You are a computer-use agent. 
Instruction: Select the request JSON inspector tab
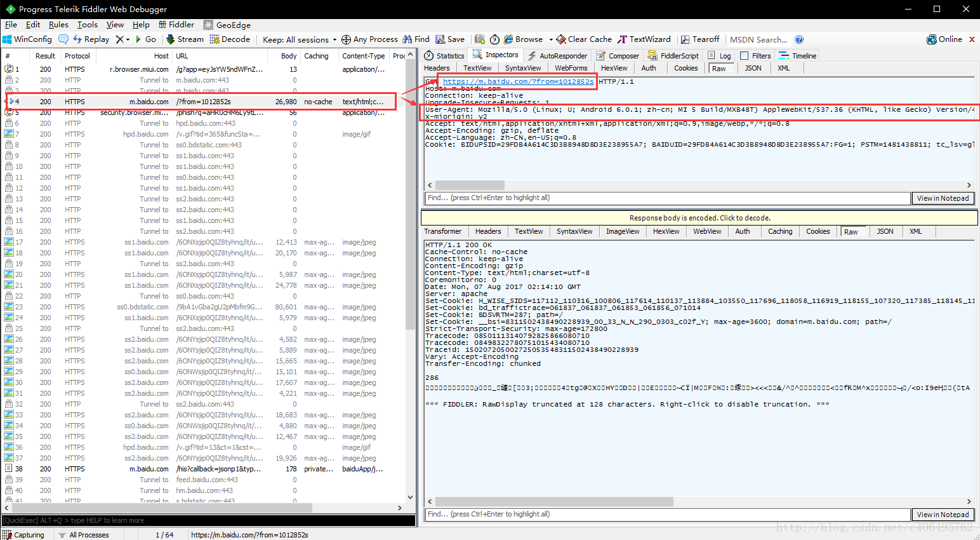click(753, 68)
